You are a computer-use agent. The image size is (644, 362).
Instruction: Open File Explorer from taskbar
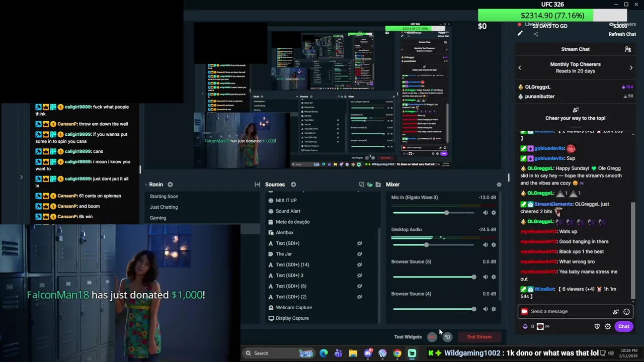pos(353,353)
